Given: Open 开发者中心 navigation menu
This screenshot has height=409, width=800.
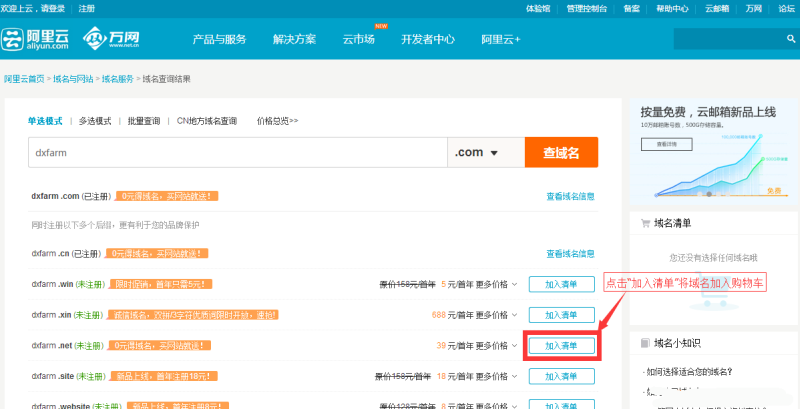Looking at the screenshot, I should click(x=428, y=40).
